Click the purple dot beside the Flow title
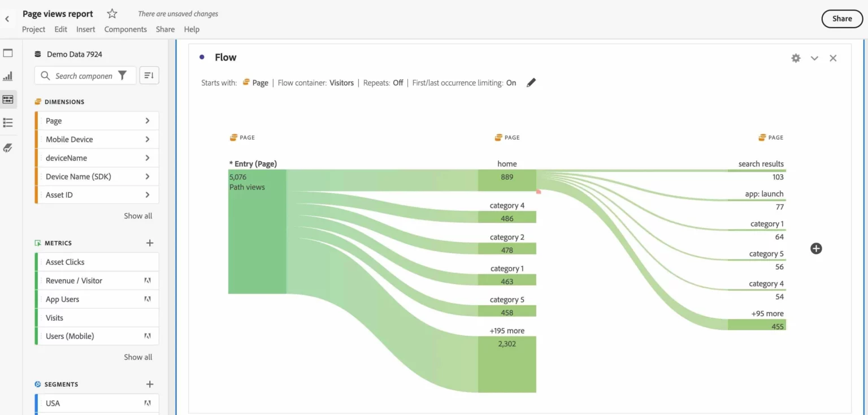Viewport: 868px width, 415px height. (202, 57)
